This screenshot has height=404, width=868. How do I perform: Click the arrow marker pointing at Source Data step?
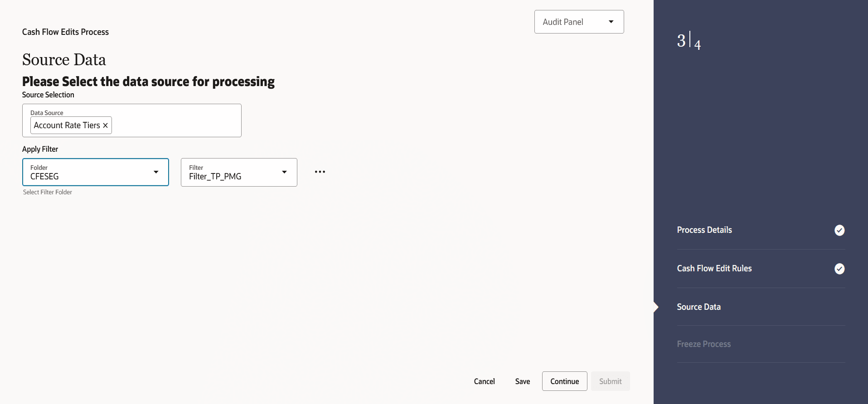pyautogui.click(x=656, y=307)
